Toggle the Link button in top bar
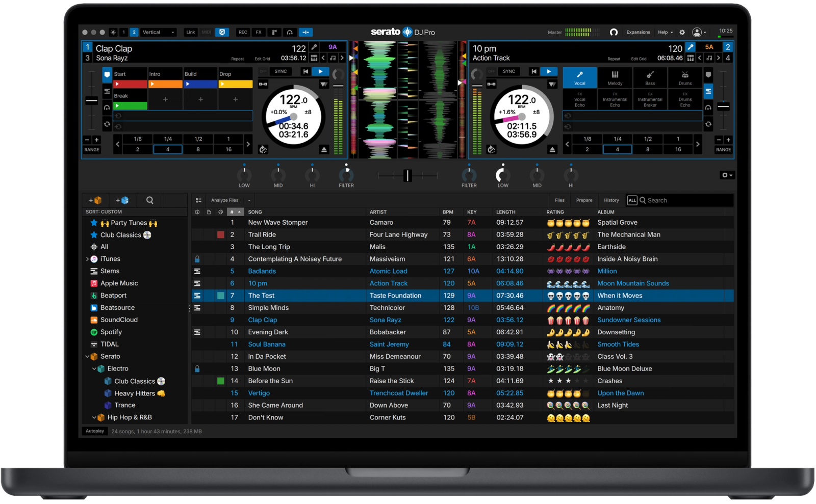Image resolution: width=816 pixels, height=504 pixels. point(190,32)
